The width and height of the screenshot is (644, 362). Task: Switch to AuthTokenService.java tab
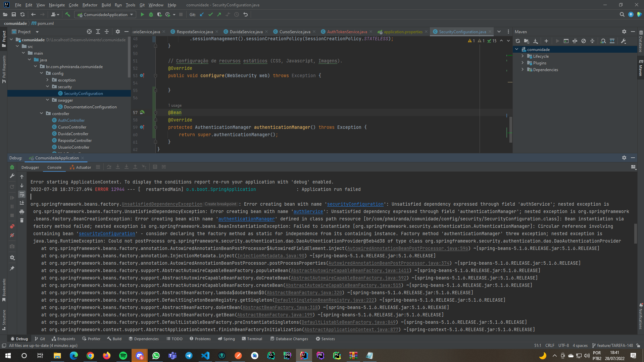click(347, 32)
